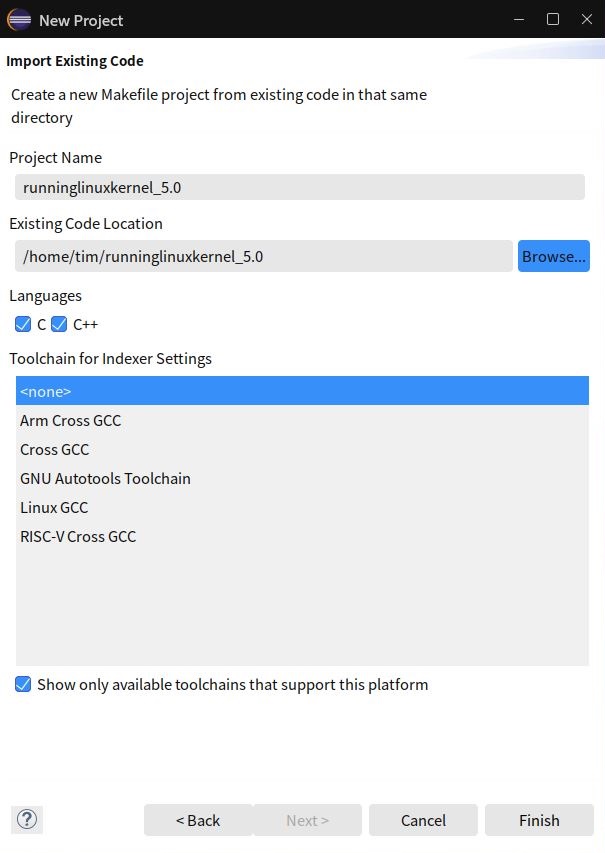This screenshot has width=605, height=853.
Task: Click Browse... to choose code location
Action: pyautogui.click(x=553, y=256)
